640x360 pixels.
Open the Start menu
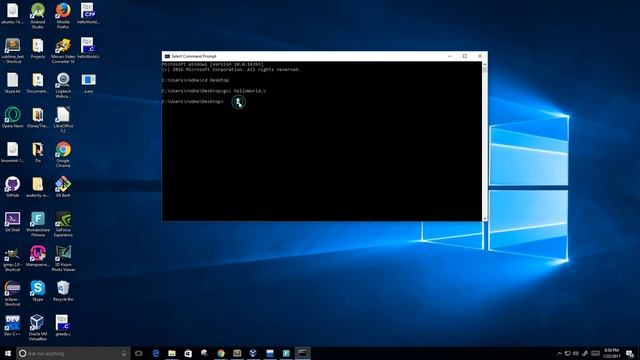(x=8, y=353)
